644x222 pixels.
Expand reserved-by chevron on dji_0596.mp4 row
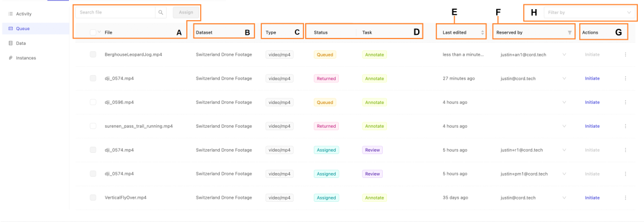click(x=564, y=102)
